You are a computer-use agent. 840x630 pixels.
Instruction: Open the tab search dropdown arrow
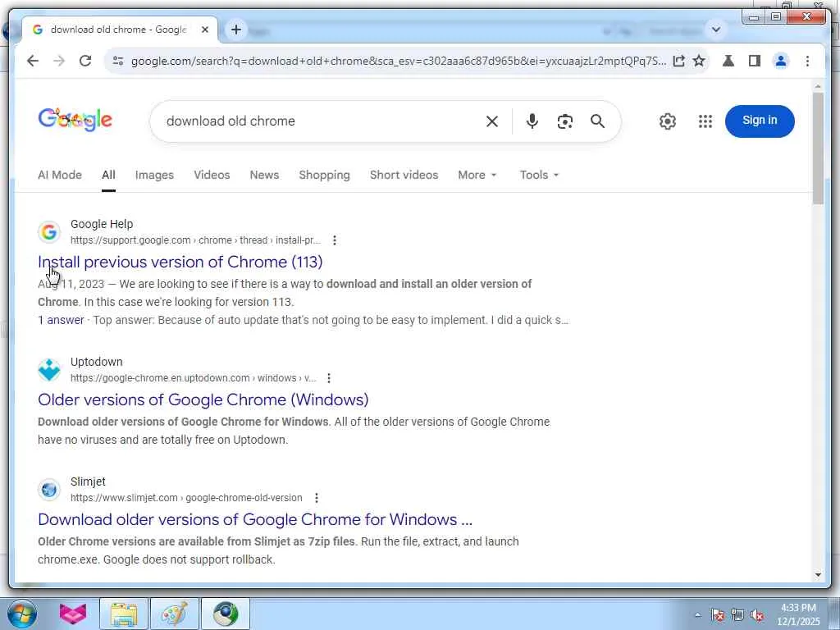[715, 30]
